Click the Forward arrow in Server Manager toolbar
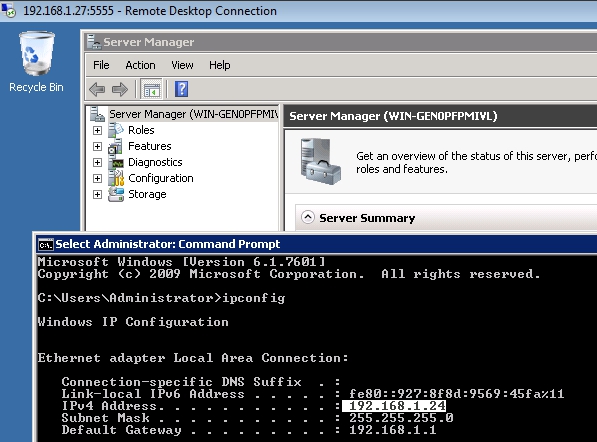 click(x=120, y=89)
